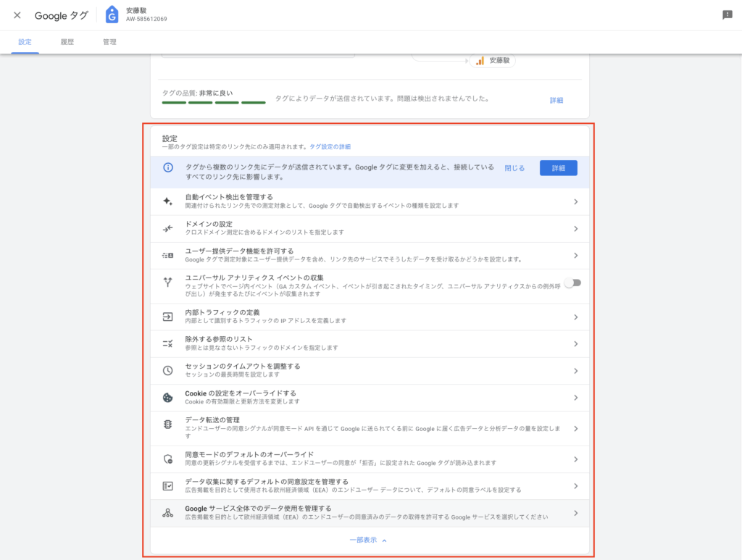The width and height of the screenshot is (742, 560).
Task: Open the タグ設定の詳細 link
Action: click(330, 146)
